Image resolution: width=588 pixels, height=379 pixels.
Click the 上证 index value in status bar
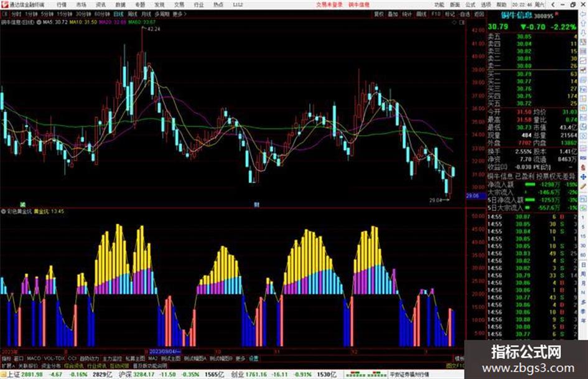(32, 375)
